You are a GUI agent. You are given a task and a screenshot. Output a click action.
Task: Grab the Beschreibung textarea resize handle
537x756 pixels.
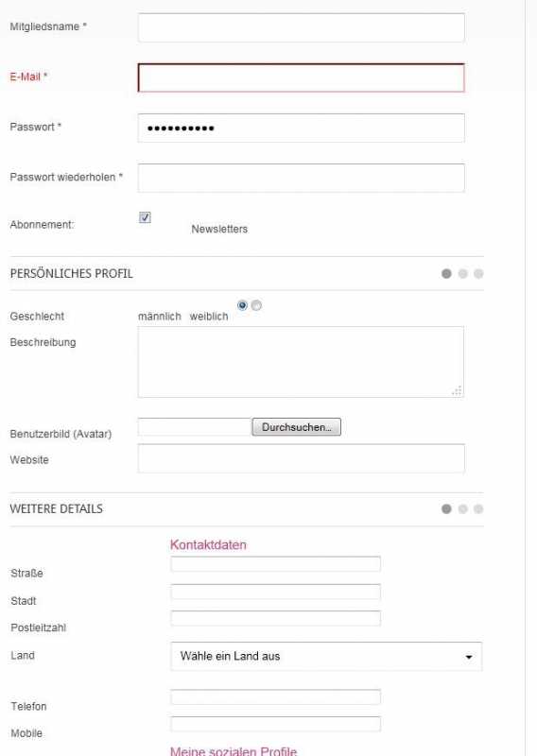(458, 391)
